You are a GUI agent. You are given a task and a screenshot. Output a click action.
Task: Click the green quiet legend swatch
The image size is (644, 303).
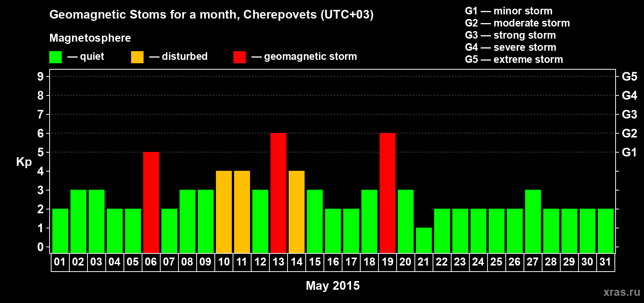click(56, 57)
